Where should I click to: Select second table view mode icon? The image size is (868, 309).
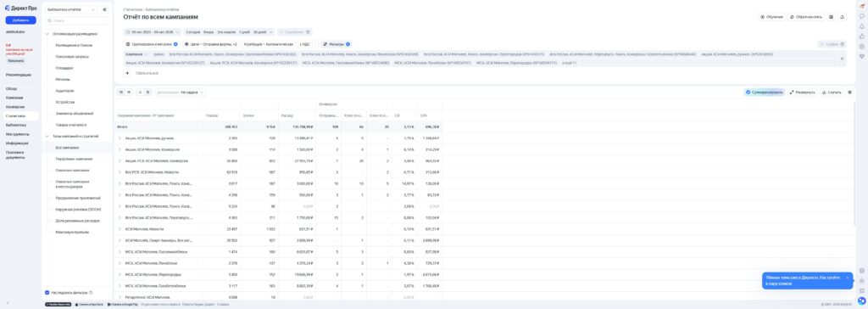[x=129, y=92]
